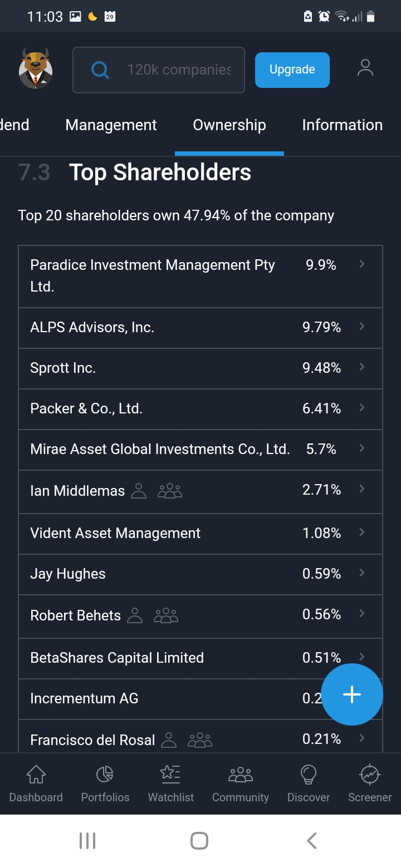Tap individual insider icon next to Ian Middlemas
401x868 pixels.
[x=138, y=491]
